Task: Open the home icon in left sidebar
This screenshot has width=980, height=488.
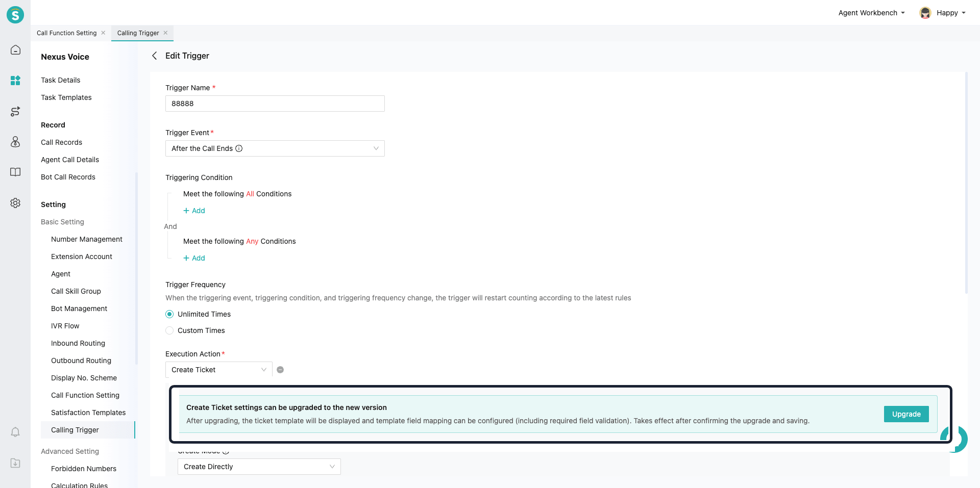Action: (15, 50)
